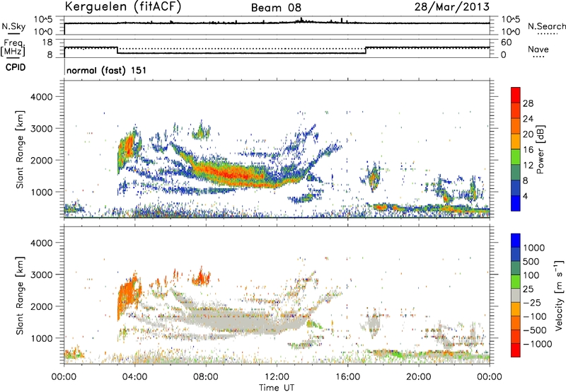This screenshot has height=392, width=566.
Task: Click the 16 tick on Power colorbar
Action: [x=528, y=150]
